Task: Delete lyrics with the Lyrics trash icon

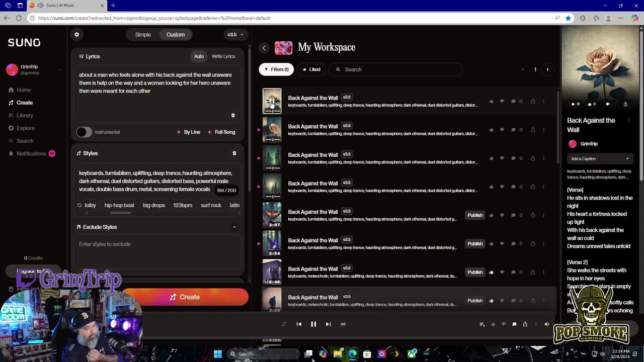Action: (233, 115)
